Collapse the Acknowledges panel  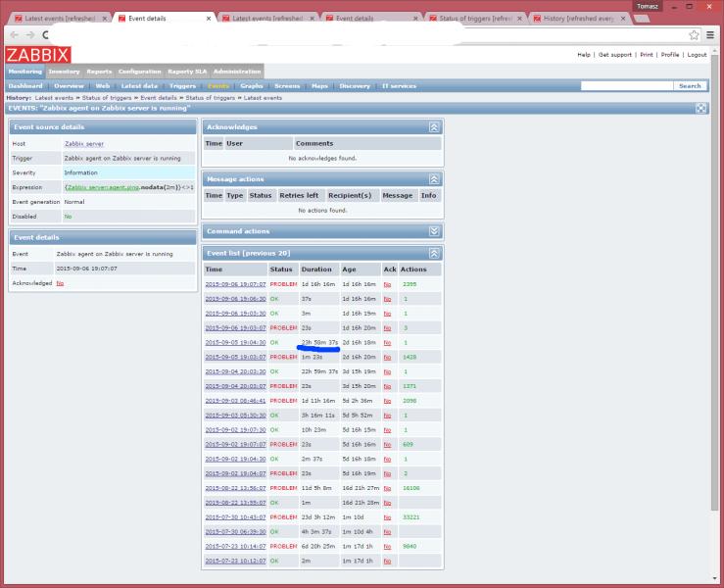point(434,127)
